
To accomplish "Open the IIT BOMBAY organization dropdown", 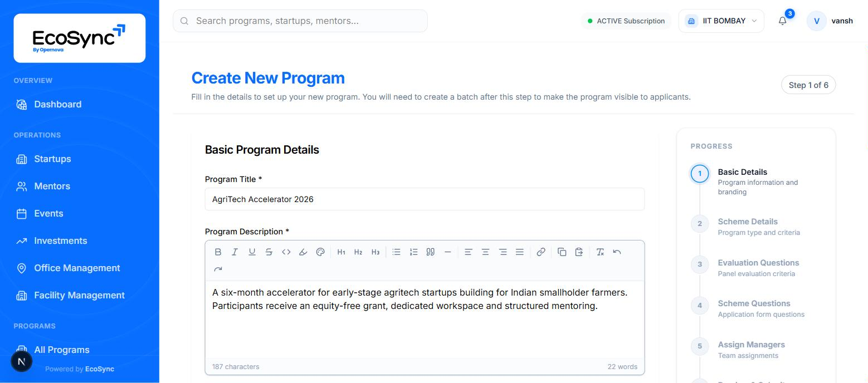I will tap(721, 21).
